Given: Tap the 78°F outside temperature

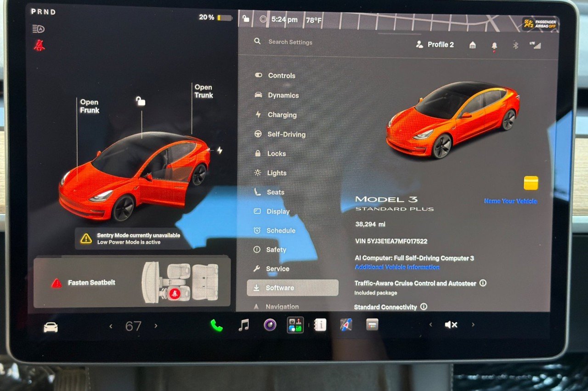Looking at the screenshot, I should coord(314,20).
